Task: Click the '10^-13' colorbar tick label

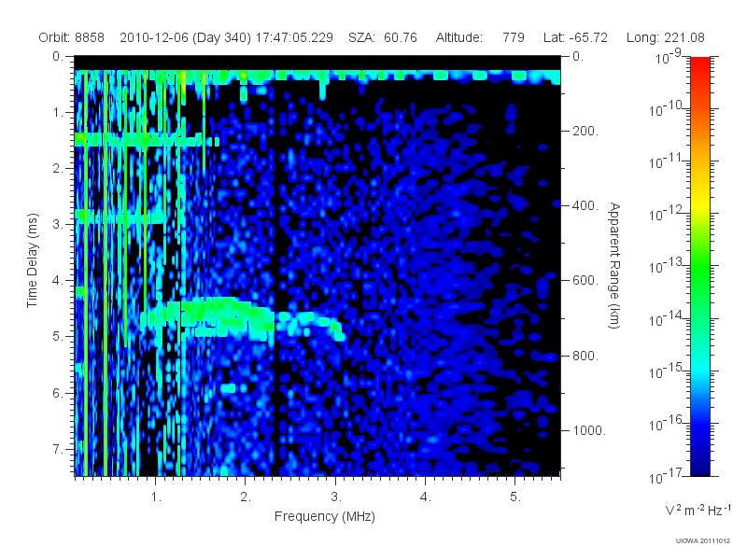Action: pyautogui.click(x=668, y=266)
